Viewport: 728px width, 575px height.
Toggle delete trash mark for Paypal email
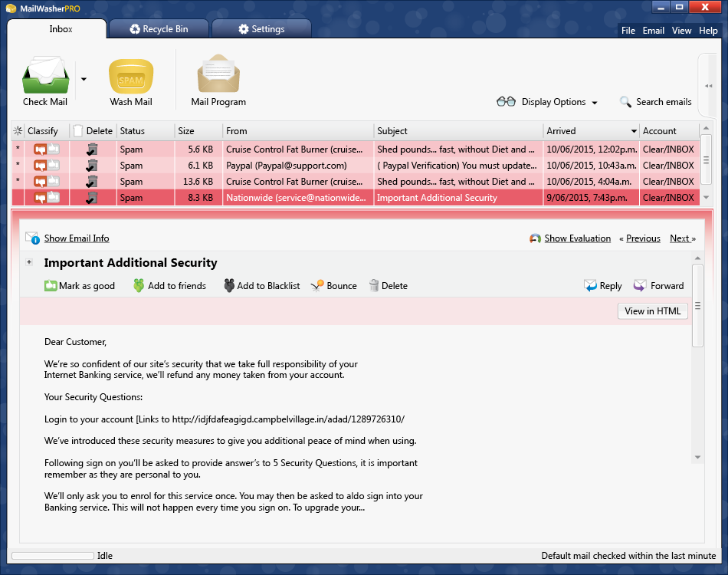[x=92, y=166]
